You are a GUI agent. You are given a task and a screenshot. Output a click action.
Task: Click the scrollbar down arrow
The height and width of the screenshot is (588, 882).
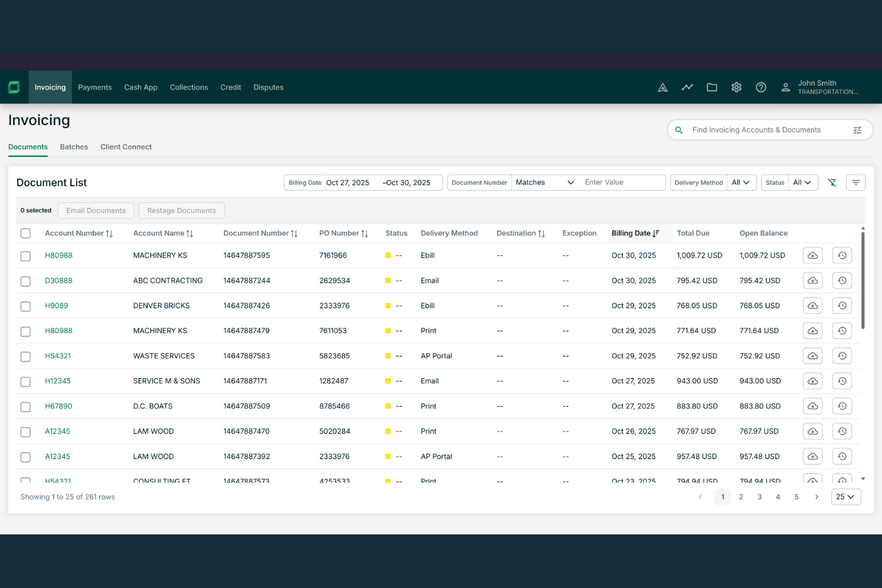[x=862, y=478]
